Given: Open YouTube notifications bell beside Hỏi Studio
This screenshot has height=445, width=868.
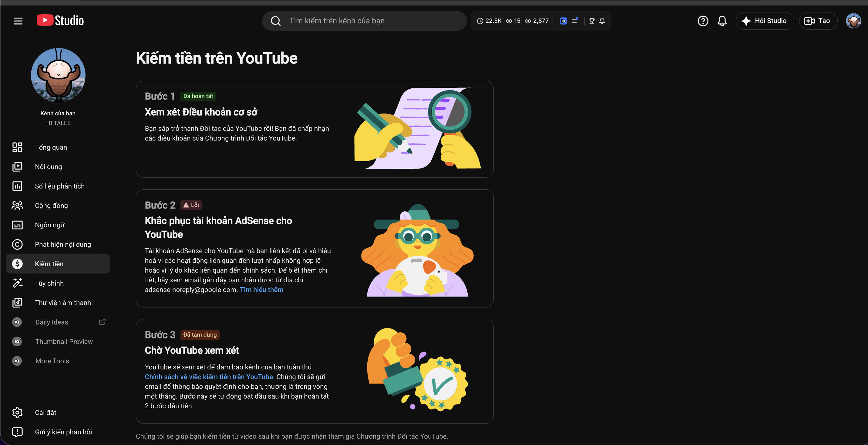Looking at the screenshot, I should click(722, 21).
